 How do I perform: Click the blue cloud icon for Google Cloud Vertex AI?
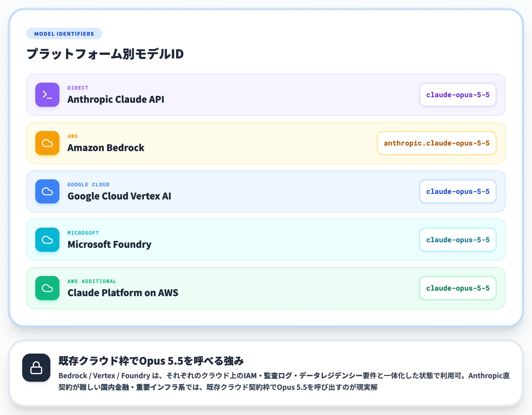pos(47,191)
